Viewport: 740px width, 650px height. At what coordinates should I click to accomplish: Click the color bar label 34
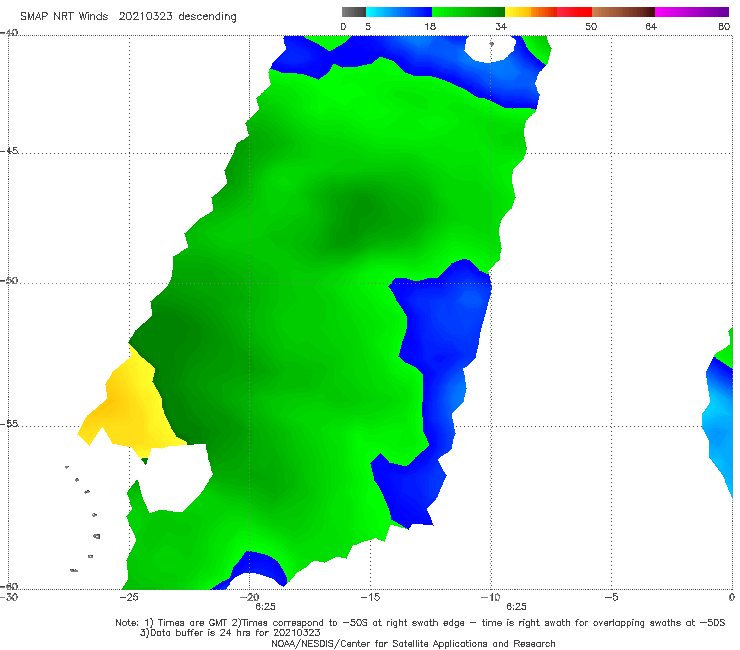tap(501, 26)
